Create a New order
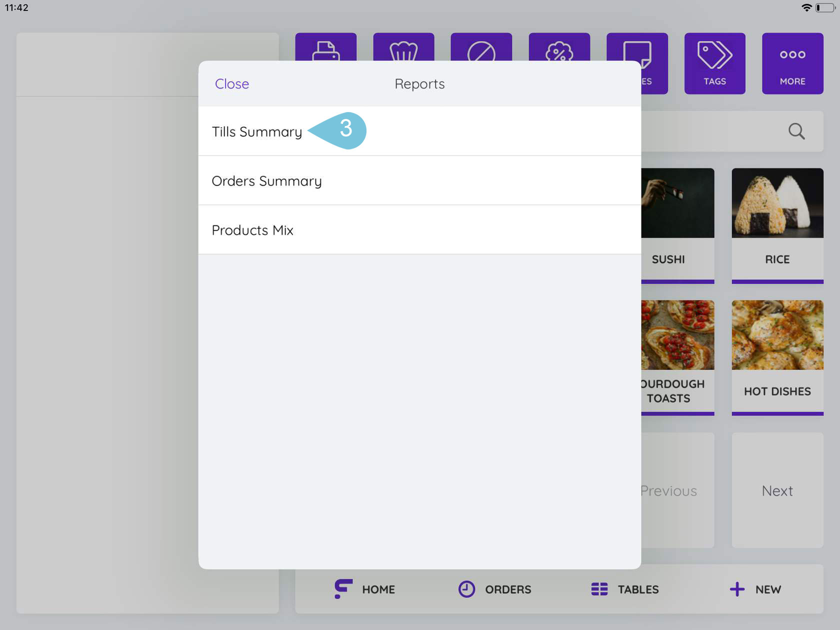 (755, 589)
